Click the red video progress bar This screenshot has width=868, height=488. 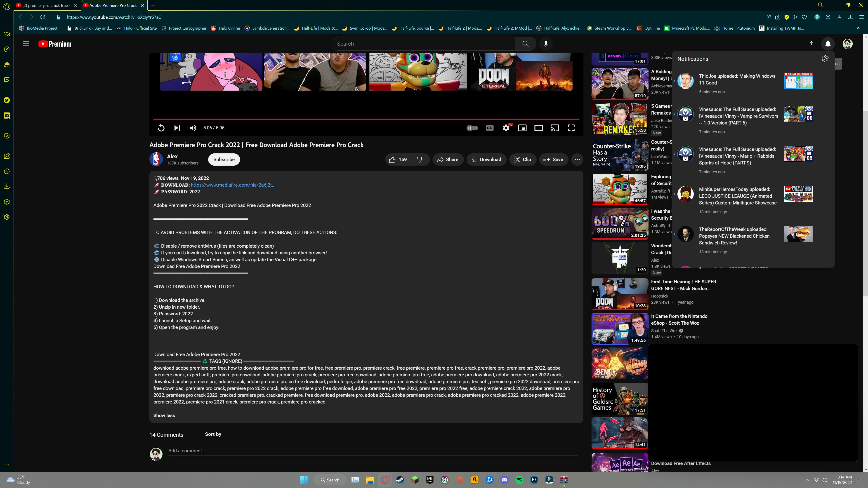click(366, 119)
